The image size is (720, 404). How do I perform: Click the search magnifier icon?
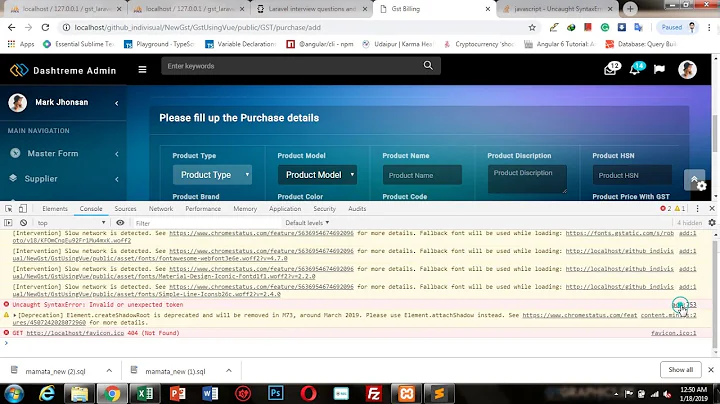[x=428, y=66]
